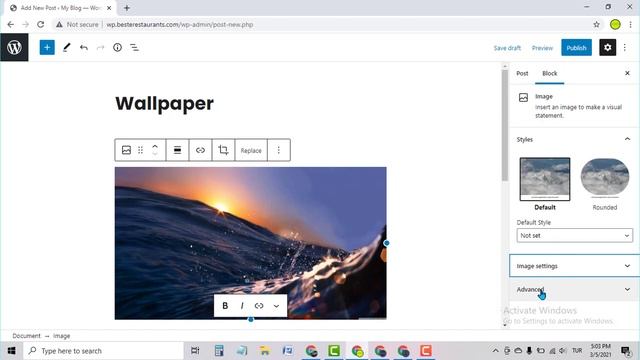Click the TUR keyboard language indicator
This screenshot has width=640, height=360.
577,351
